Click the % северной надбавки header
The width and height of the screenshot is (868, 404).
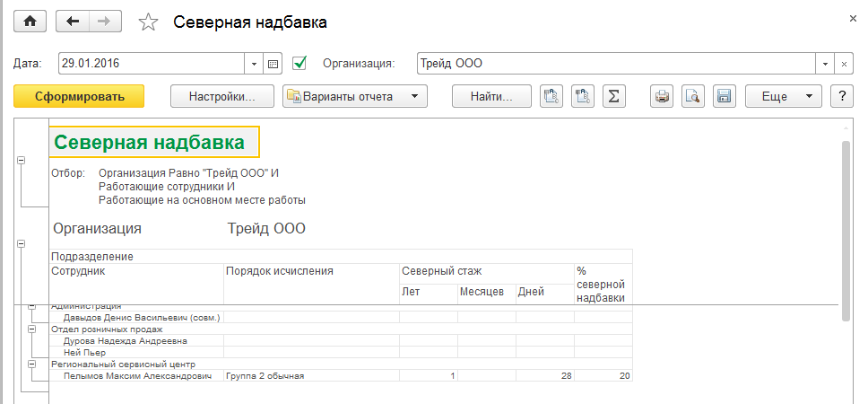(603, 284)
